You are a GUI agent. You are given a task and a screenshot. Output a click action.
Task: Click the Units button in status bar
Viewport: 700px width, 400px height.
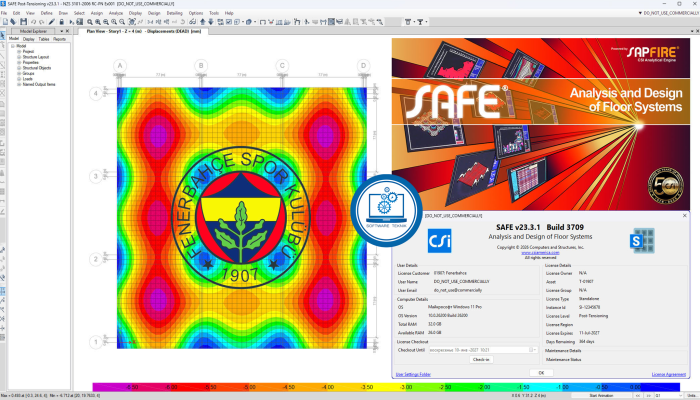[x=692, y=396]
